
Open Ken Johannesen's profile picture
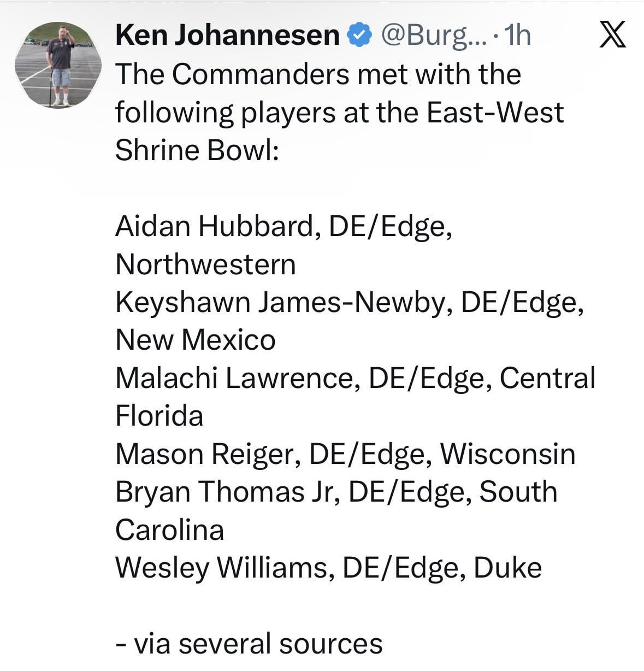coord(58,65)
